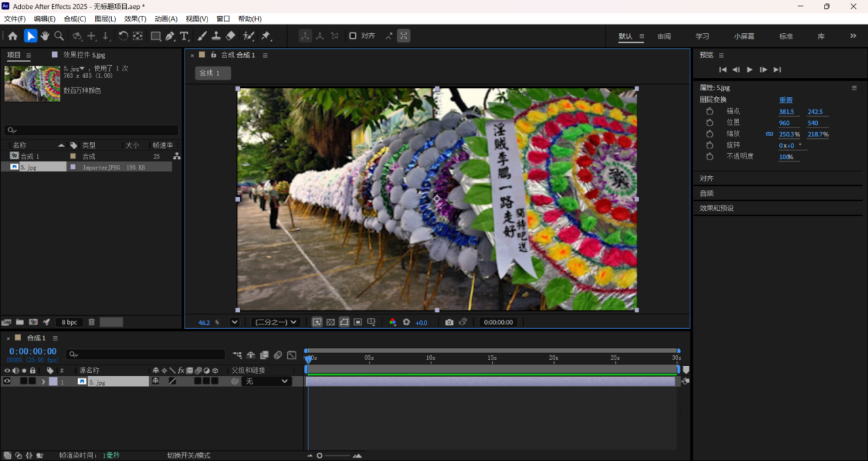Open the 效果(T) menu
The image size is (868, 461).
coord(135,19)
